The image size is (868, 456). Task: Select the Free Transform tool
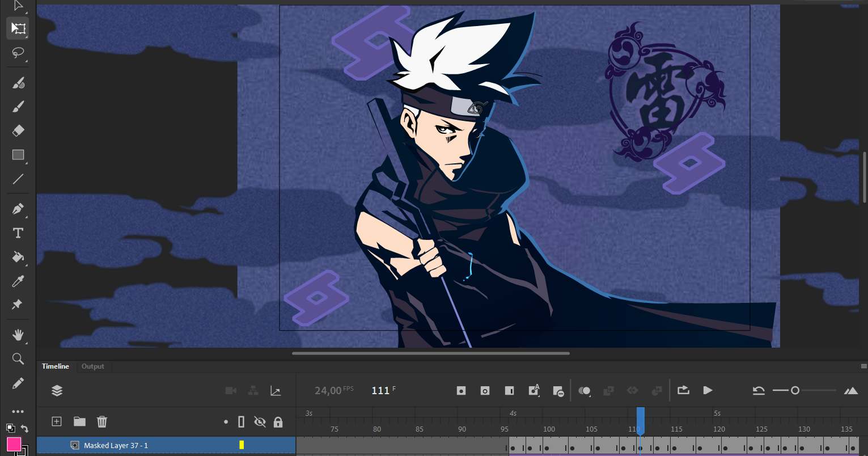click(18, 28)
